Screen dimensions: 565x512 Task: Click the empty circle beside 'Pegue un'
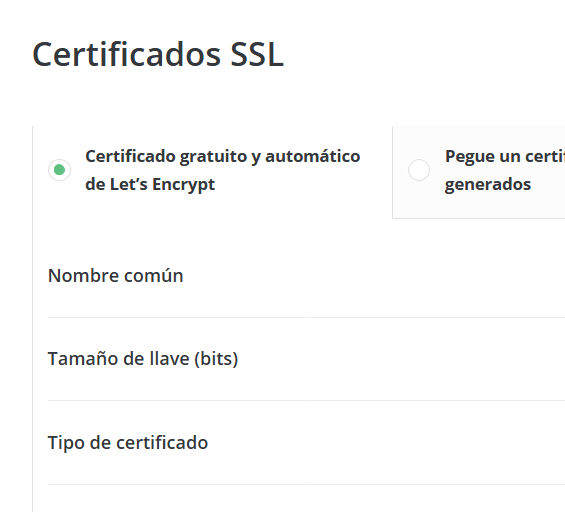419,170
